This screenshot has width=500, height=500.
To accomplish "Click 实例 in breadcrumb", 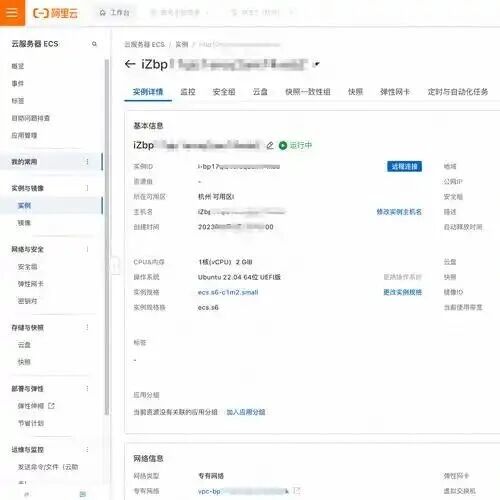I will [182, 44].
